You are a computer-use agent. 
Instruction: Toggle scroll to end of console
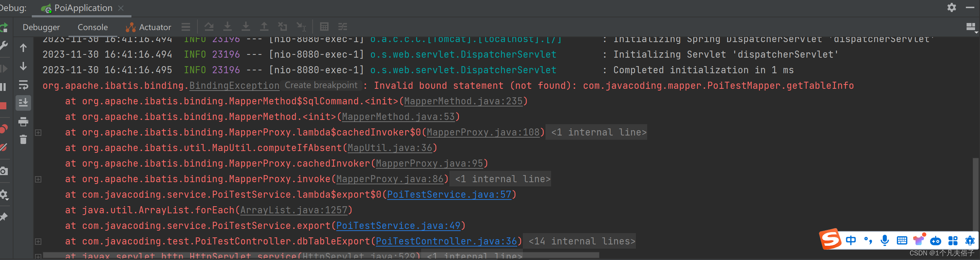click(x=23, y=103)
